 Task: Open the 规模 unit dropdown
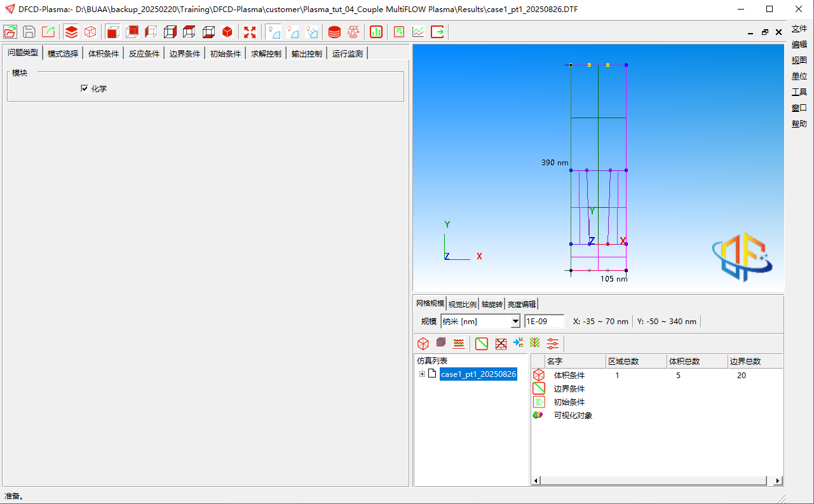pos(515,322)
